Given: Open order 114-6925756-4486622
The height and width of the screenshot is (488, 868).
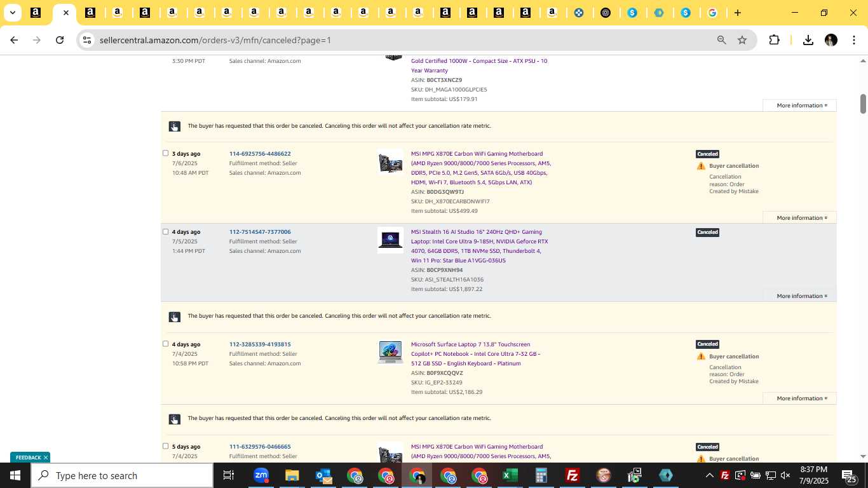Looking at the screenshot, I should tap(260, 154).
